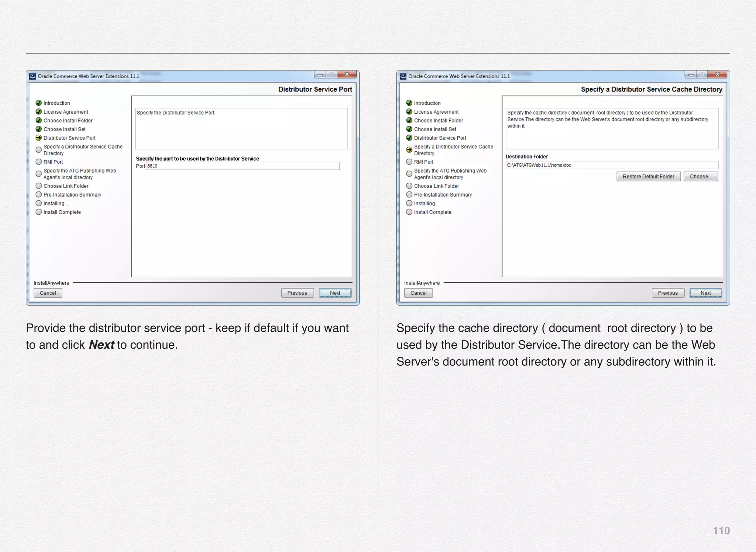The height and width of the screenshot is (552, 756).
Task: Click Choose Install Folder checkmark in left window
Action: pos(38,120)
